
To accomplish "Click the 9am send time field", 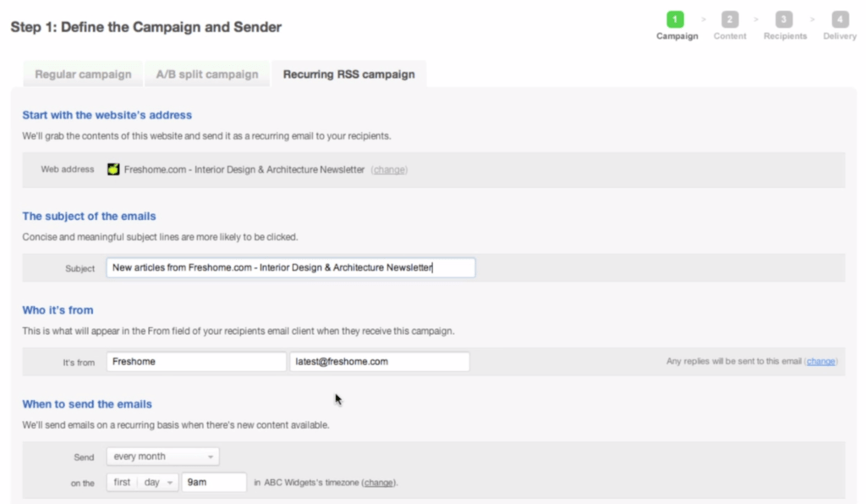I will [x=213, y=482].
